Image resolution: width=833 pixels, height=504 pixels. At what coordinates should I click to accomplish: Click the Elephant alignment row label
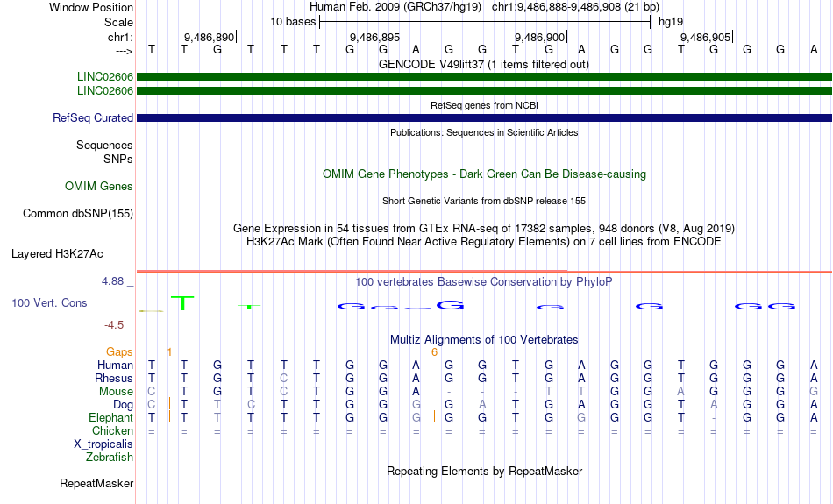[110, 418]
